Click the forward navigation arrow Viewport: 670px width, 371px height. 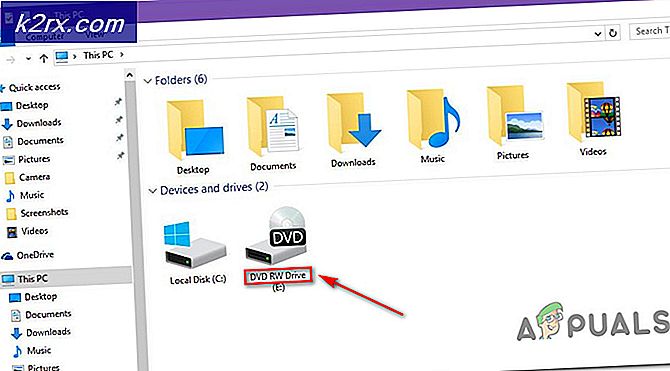(11, 60)
